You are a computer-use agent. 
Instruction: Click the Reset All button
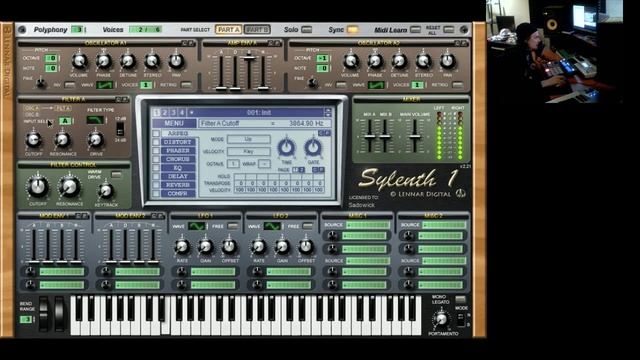pyautogui.click(x=449, y=30)
